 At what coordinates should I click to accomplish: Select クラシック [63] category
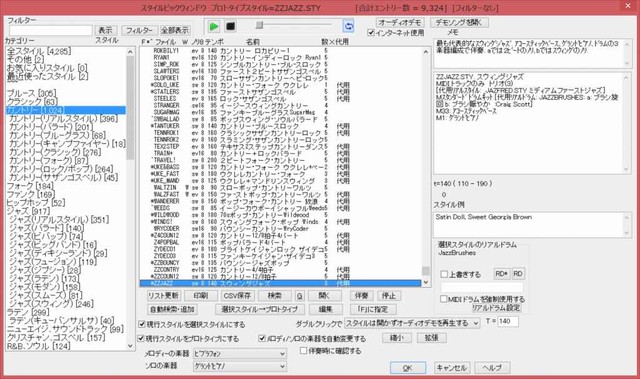[32, 102]
